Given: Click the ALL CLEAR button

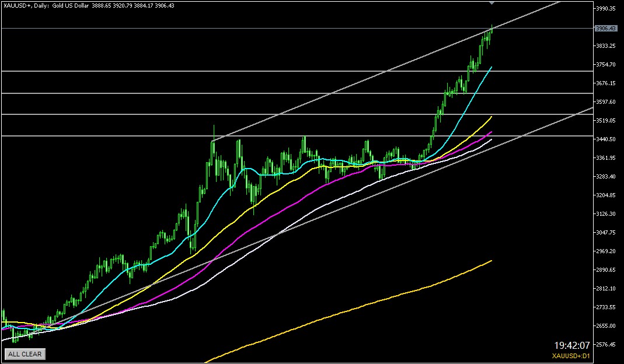Looking at the screenshot, I should coord(25,354).
